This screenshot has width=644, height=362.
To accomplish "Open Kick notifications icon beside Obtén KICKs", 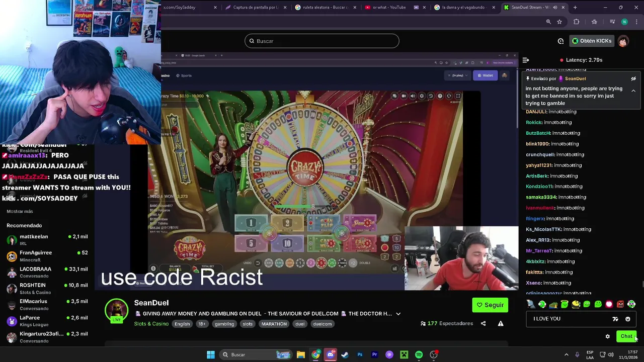I will click(560, 41).
